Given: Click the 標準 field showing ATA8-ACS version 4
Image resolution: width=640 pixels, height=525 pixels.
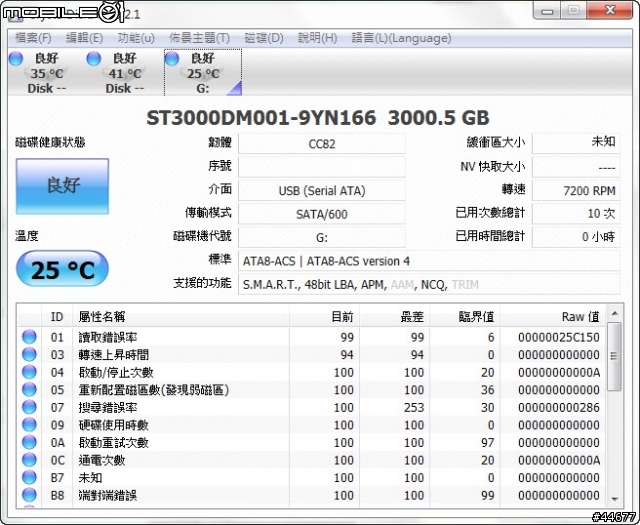Looking at the screenshot, I should click(x=429, y=261).
